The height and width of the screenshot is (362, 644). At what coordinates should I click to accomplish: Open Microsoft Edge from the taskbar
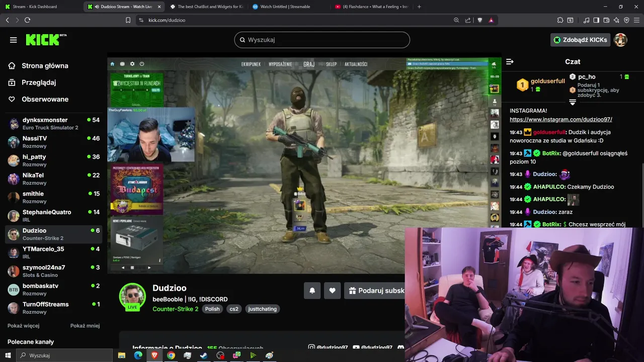click(138, 355)
